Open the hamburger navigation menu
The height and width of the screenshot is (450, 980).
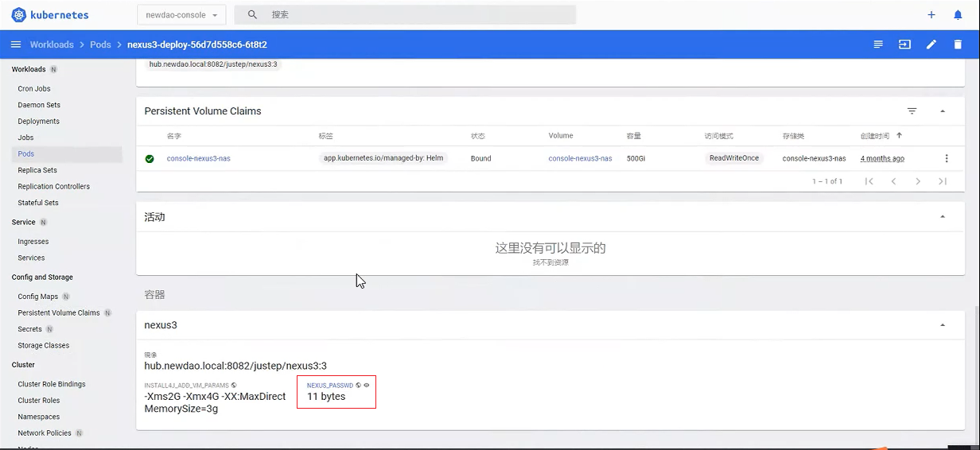16,45
